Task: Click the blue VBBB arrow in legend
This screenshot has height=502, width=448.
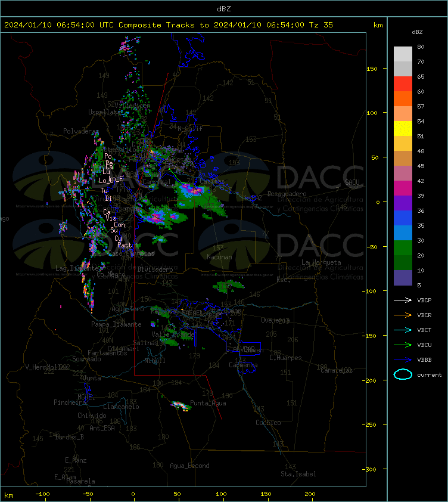Action: pyautogui.click(x=403, y=360)
